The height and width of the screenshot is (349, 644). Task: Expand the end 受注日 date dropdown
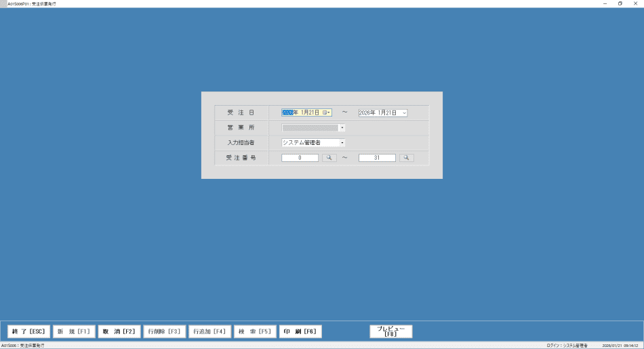[x=404, y=112]
